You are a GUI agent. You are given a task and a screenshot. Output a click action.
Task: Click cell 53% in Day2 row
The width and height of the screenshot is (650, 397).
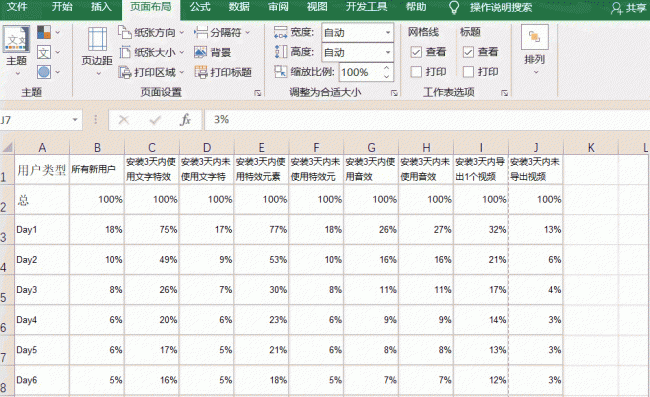coord(261,260)
